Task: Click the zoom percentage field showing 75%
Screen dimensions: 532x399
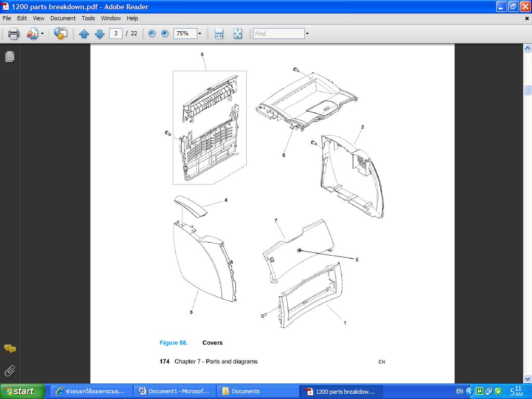Action: [185, 33]
